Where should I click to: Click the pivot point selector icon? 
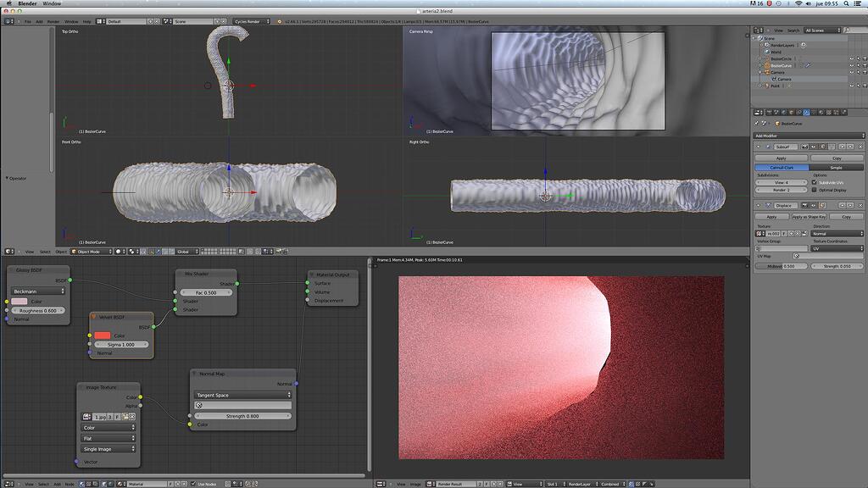click(131, 252)
